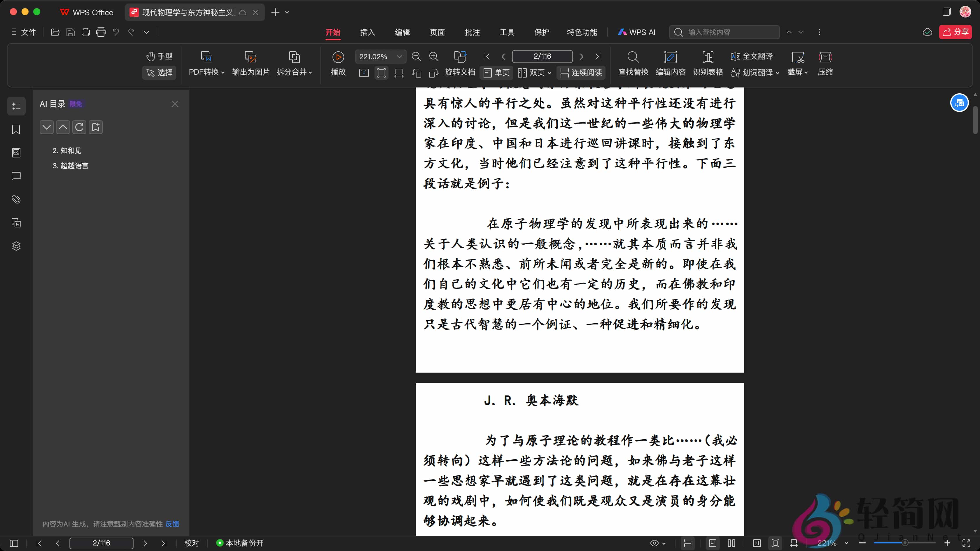切换到选择模式
Image resolution: width=980 pixels, height=551 pixels.
159,73
